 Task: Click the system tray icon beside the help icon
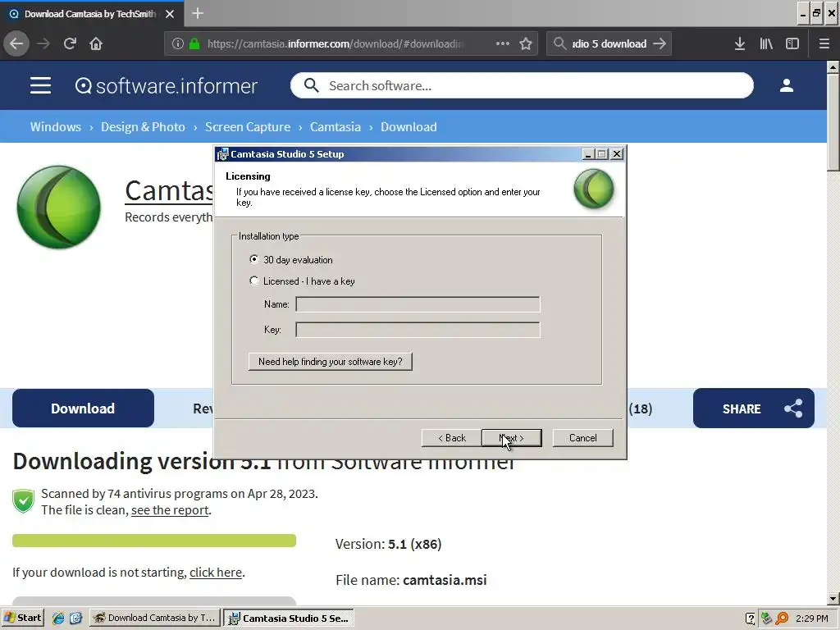tap(766, 619)
